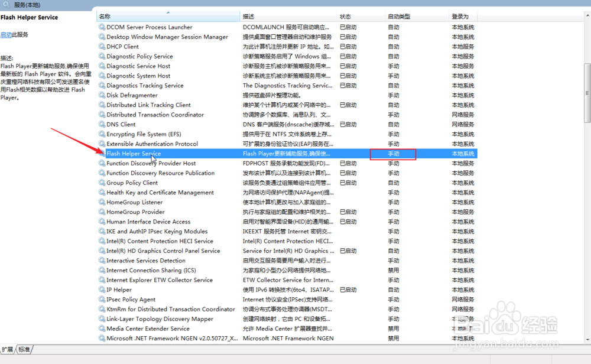Click gear icon of Diagnostic Service Host

(102, 66)
